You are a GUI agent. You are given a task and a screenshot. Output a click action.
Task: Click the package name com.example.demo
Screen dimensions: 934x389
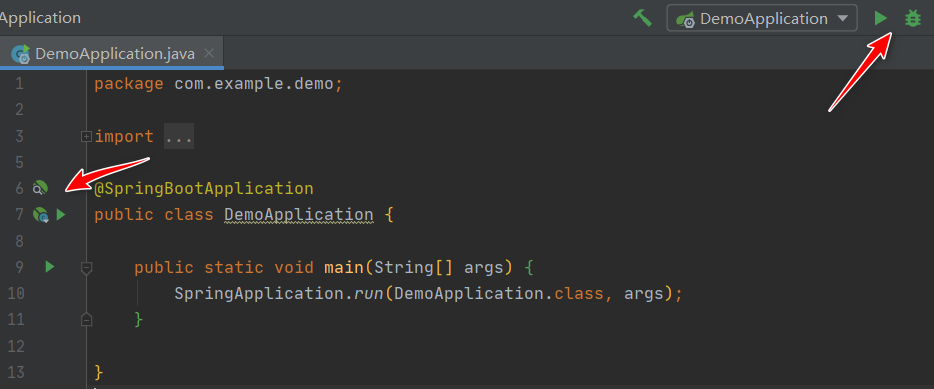[x=254, y=84]
